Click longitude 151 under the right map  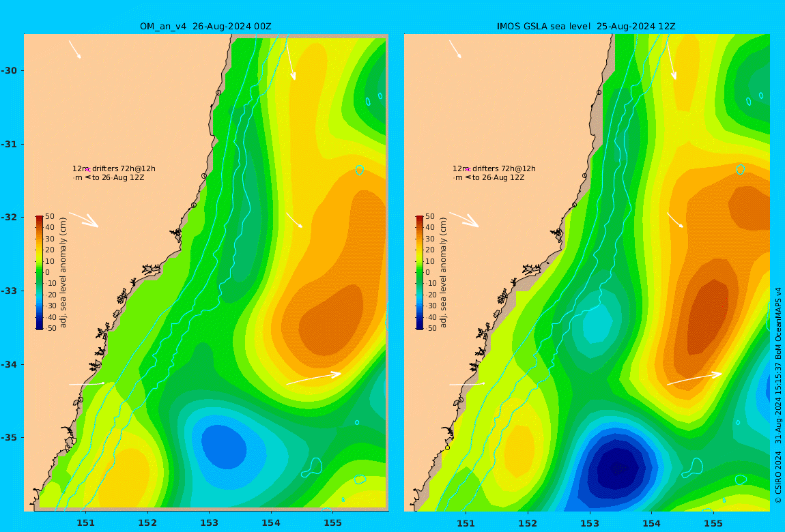tap(466, 523)
